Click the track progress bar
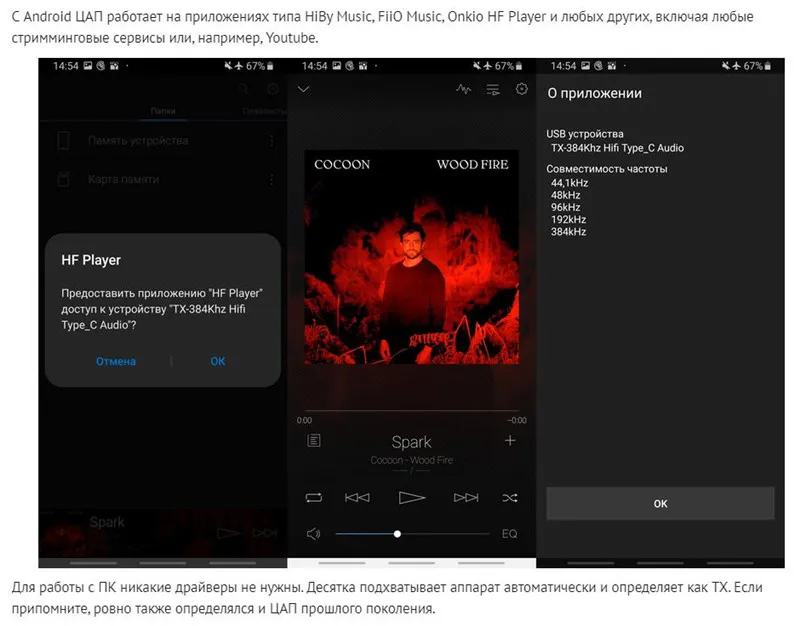The image size is (800, 626). 412,410
